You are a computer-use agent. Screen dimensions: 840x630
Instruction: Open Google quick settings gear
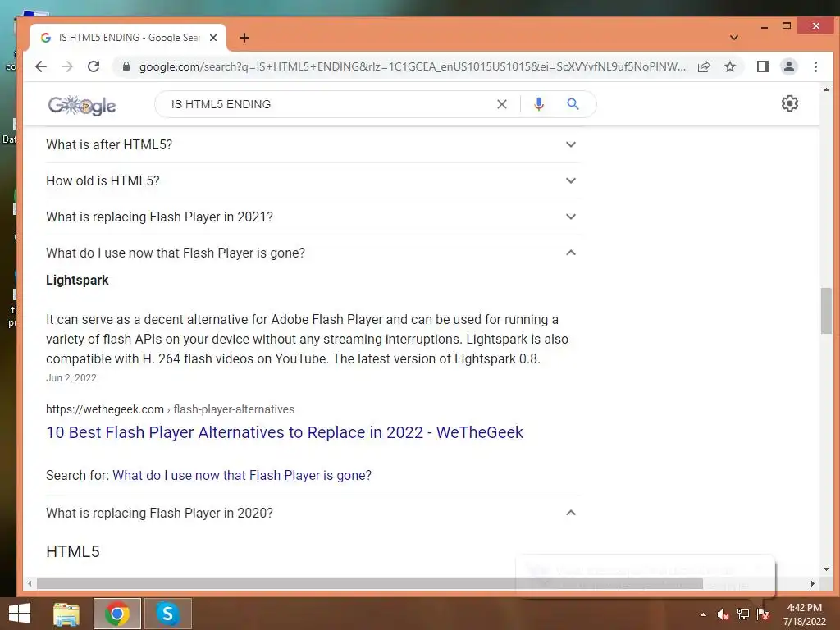point(790,103)
